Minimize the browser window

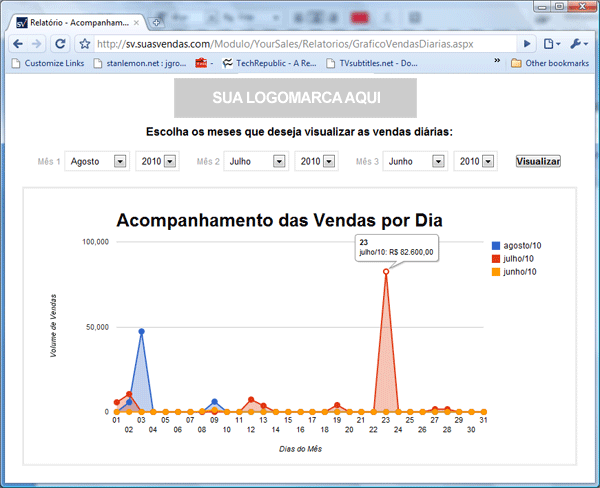pos(542,7)
